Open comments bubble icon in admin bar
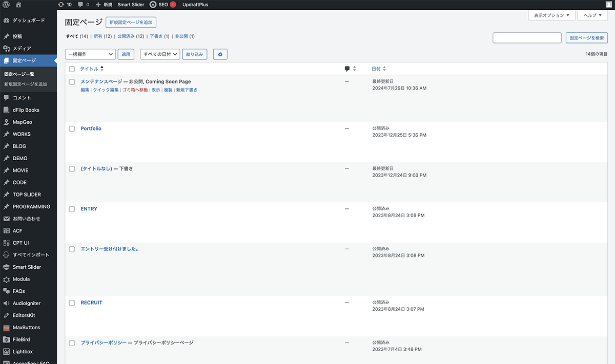This screenshot has height=364, width=615. coord(80,5)
